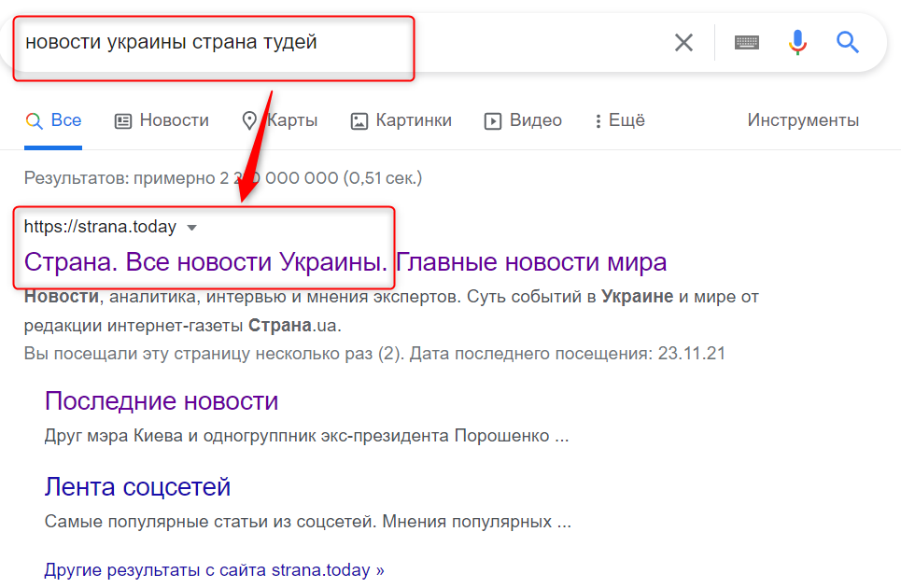
Task: Open the Последние новости sitelink
Action: pyautogui.click(x=162, y=401)
